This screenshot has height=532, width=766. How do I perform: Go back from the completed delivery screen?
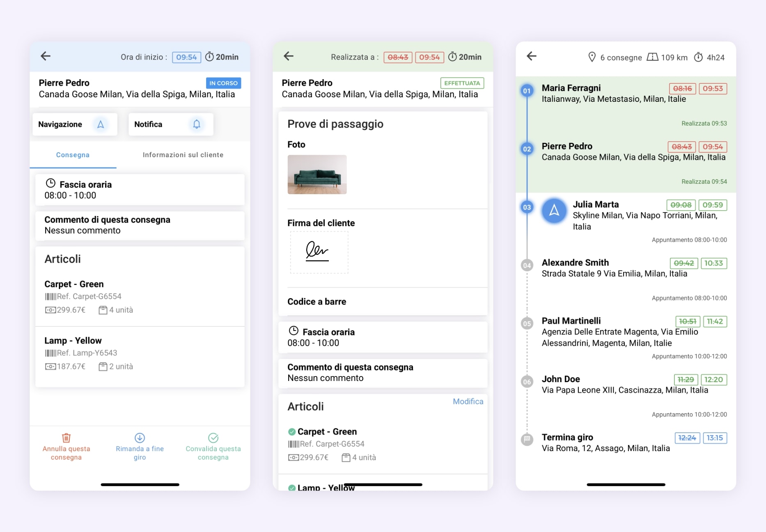[x=289, y=56]
